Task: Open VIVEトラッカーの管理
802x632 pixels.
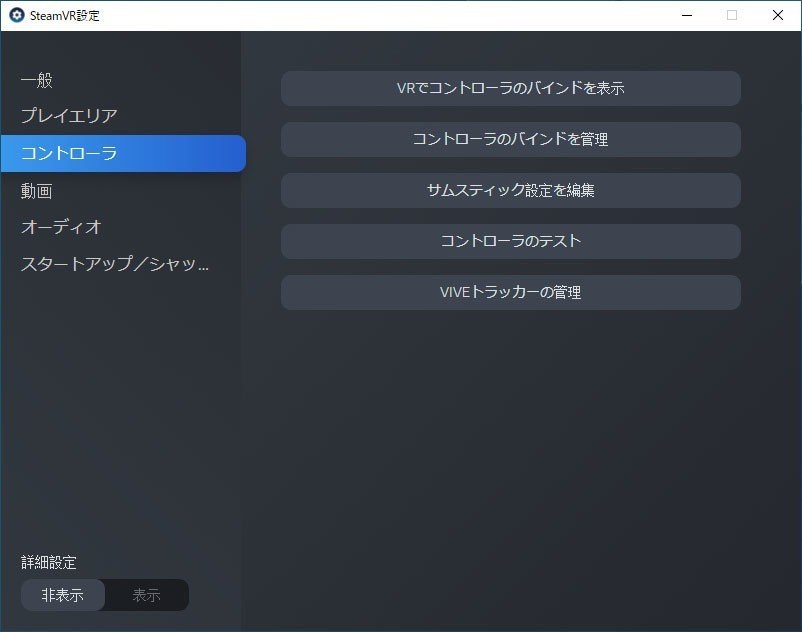Action: click(x=510, y=292)
